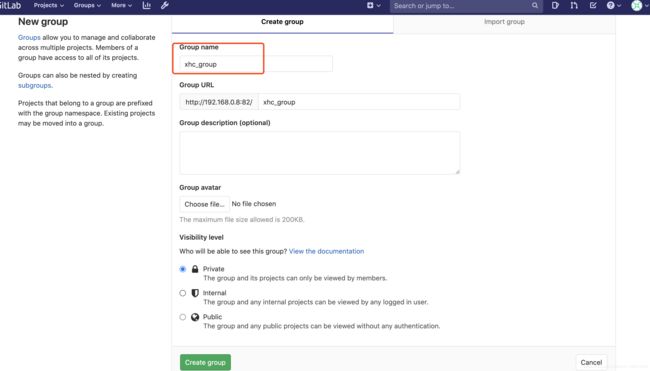
Task: Click the 'New group' heading
Action: (43, 22)
